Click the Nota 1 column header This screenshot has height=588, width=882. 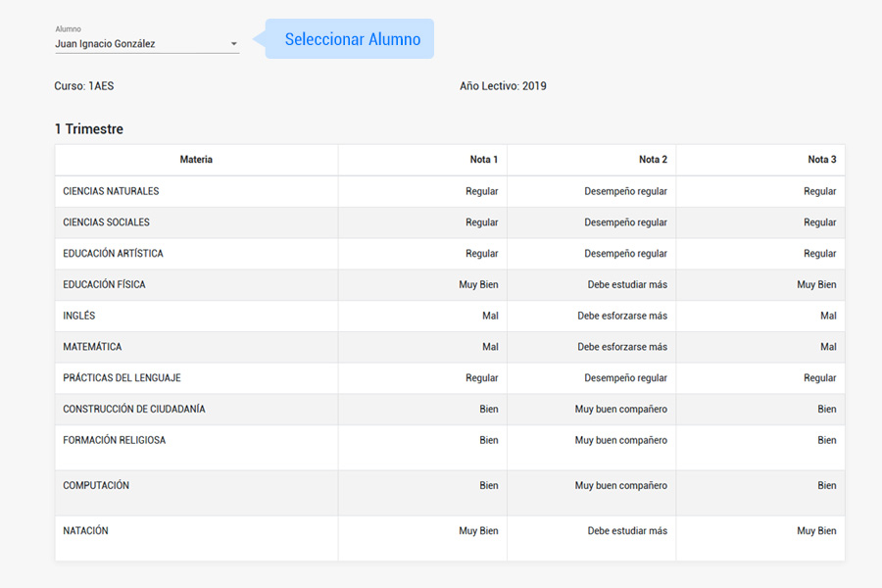tap(483, 160)
